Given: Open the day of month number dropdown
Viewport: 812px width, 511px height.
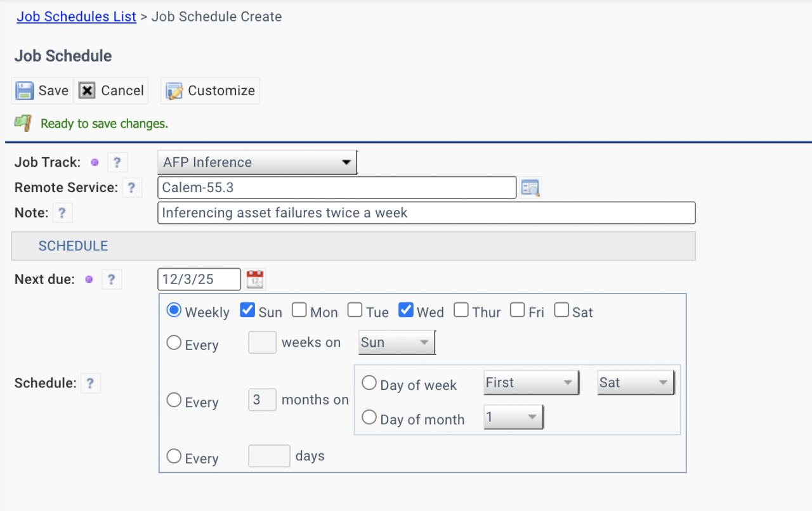Looking at the screenshot, I should [x=513, y=417].
